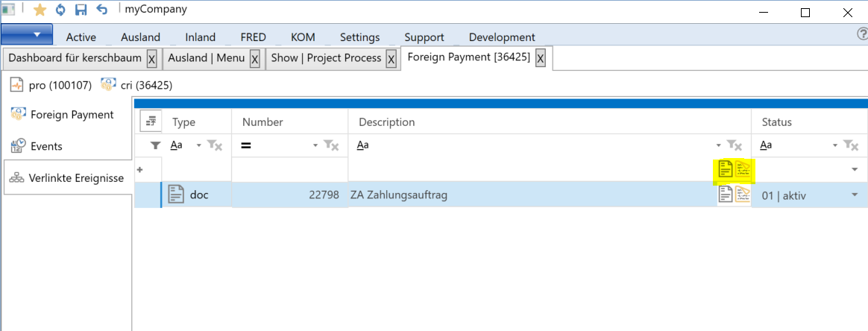Click the refresh icon in title bar
868x331 pixels.
pyautogui.click(x=60, y=10)
